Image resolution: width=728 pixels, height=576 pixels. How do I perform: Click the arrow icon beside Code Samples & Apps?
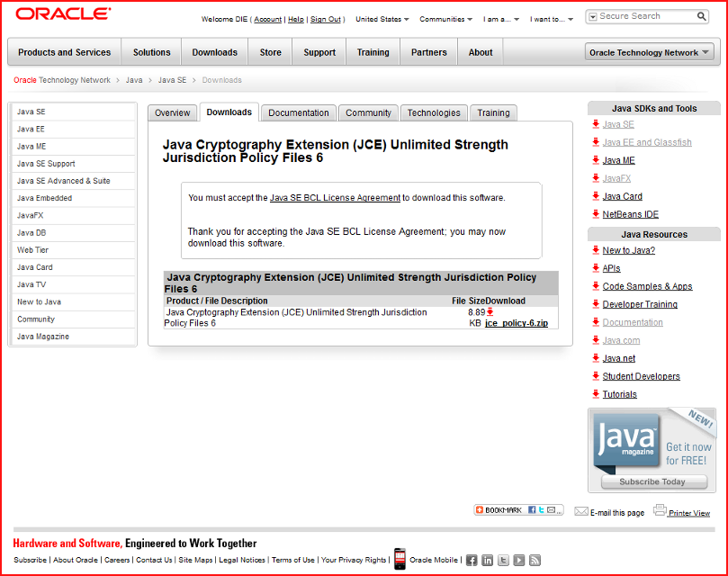[x=596, y=286]
